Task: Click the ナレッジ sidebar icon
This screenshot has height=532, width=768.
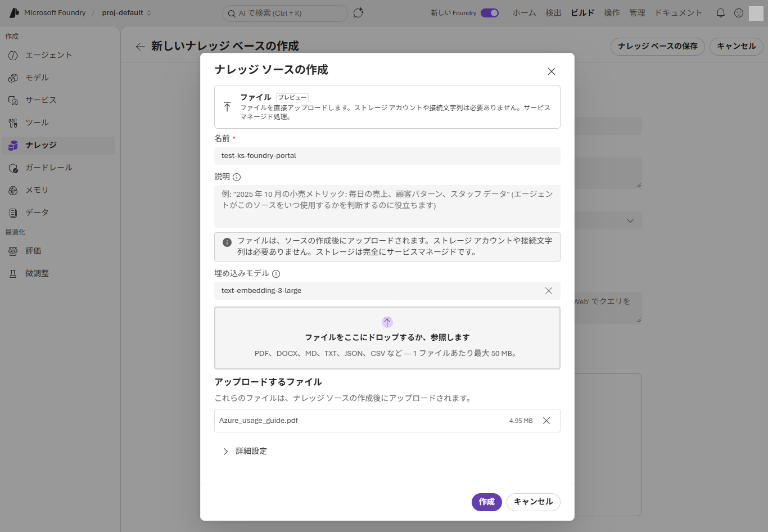Action: coord(13,145)
